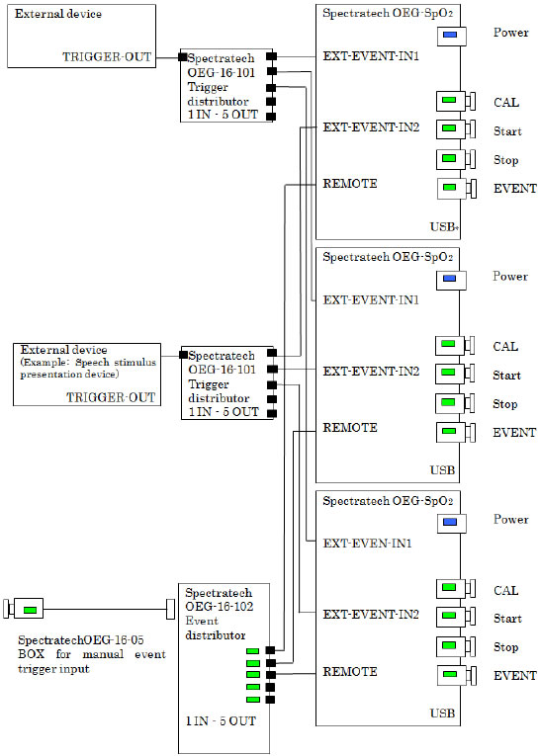Screen dimensions: 539x756
Task: Click the green CAL button on the second OEG-SpO2 unit
Action: click(x=448, y=344)
